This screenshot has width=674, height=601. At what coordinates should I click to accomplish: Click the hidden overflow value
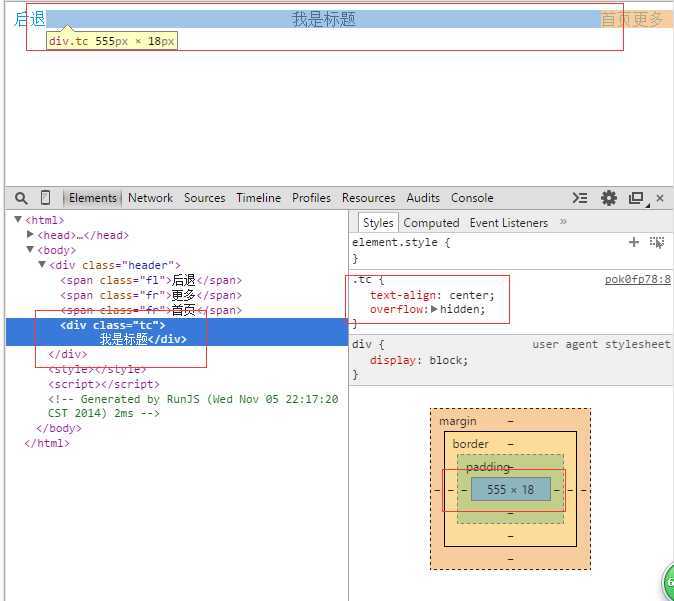459,309
